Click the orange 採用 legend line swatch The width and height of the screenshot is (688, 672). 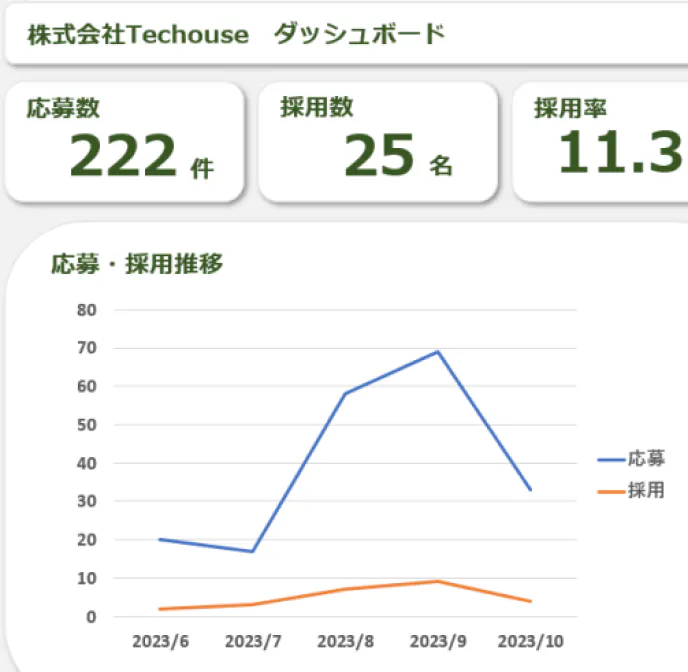(x=611, y=491)
